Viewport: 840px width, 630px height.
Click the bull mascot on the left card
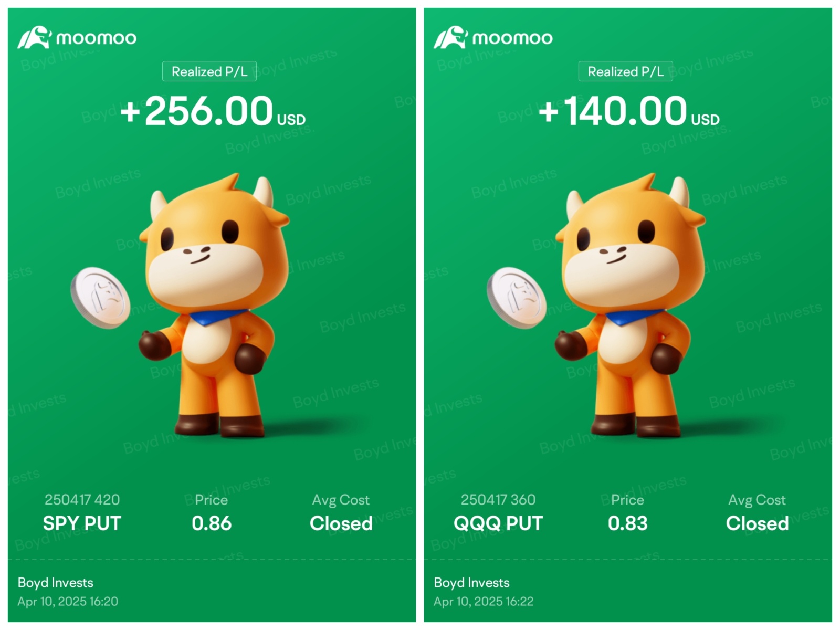point(214,305)
